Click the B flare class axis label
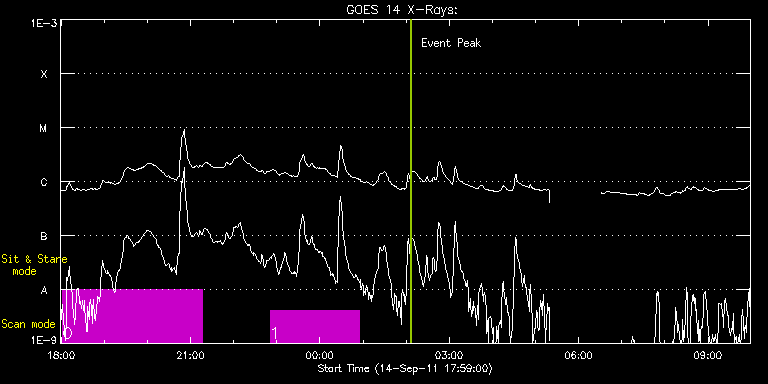 (x=44, y=236)
